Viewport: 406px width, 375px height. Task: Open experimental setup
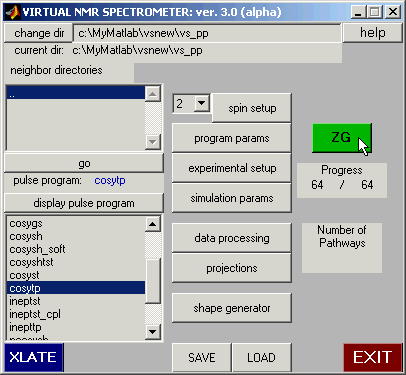click(x=232, y=168)
